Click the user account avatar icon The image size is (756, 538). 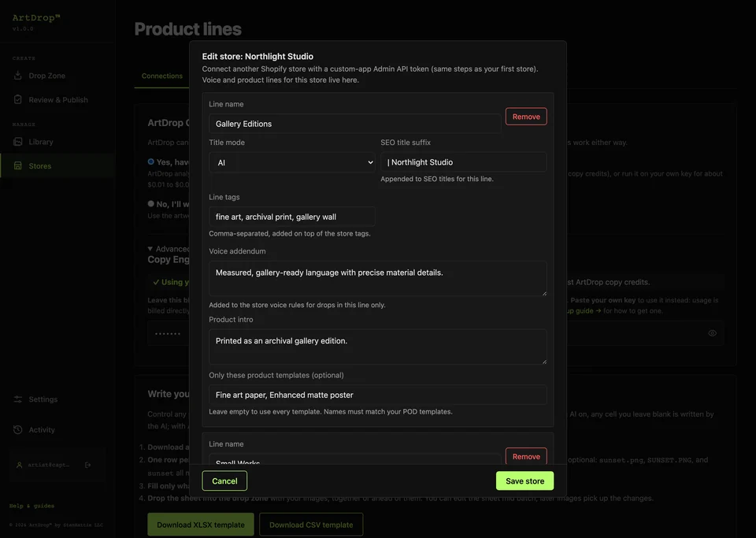click(x=19, y=465)
